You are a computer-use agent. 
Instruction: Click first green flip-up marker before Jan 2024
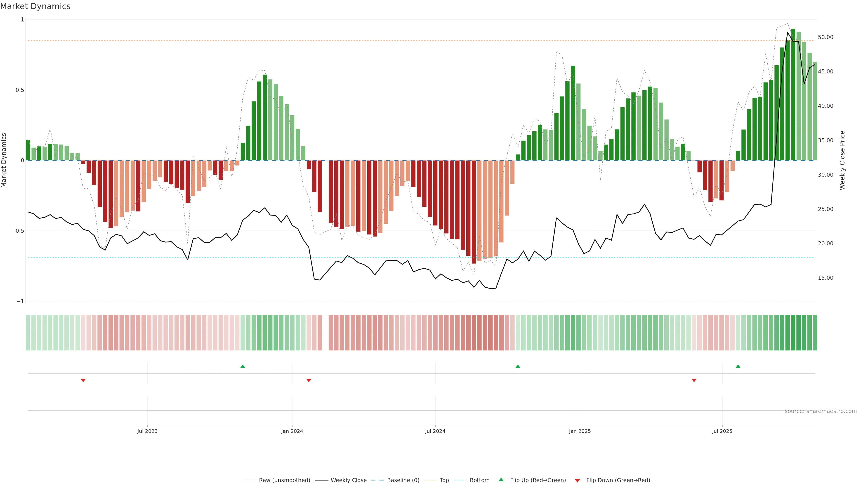coord(243,366)
